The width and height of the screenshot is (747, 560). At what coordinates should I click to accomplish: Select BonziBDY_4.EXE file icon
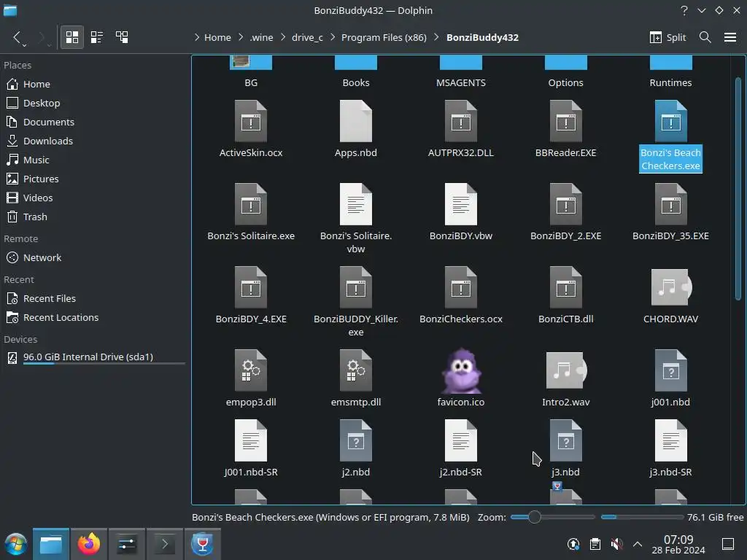click(251, 287)
